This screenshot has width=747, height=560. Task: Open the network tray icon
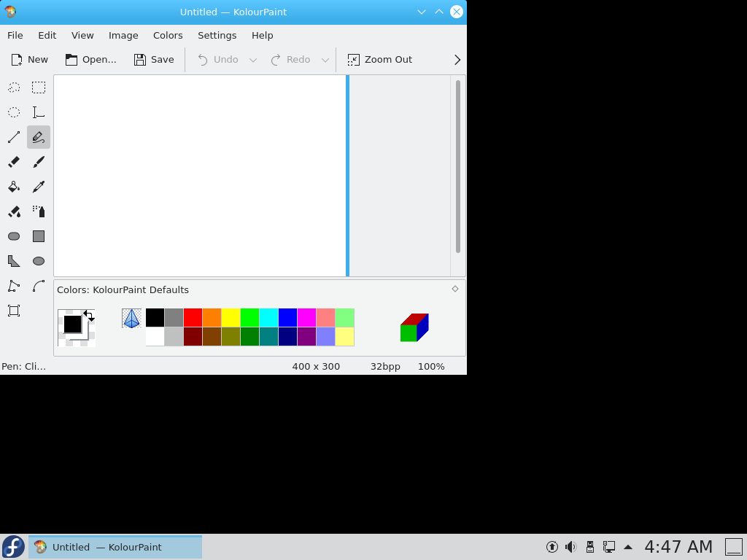(609, 547)
